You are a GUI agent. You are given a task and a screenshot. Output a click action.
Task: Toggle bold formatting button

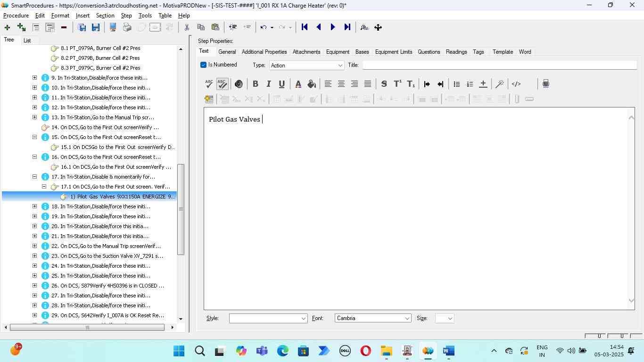(255, 84)
